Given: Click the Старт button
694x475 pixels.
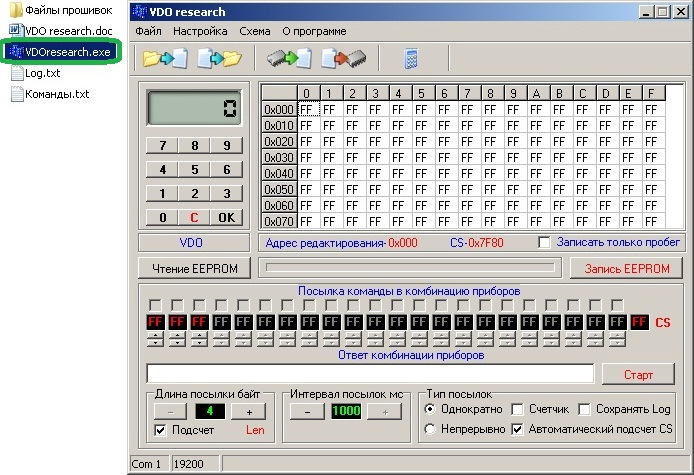Looking at the screenshot, I should click(638, 375).
